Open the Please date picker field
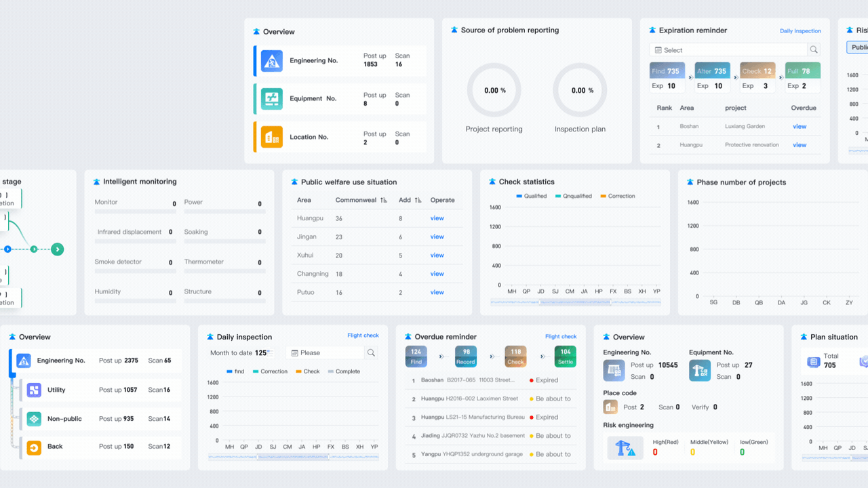 point(325,352)
